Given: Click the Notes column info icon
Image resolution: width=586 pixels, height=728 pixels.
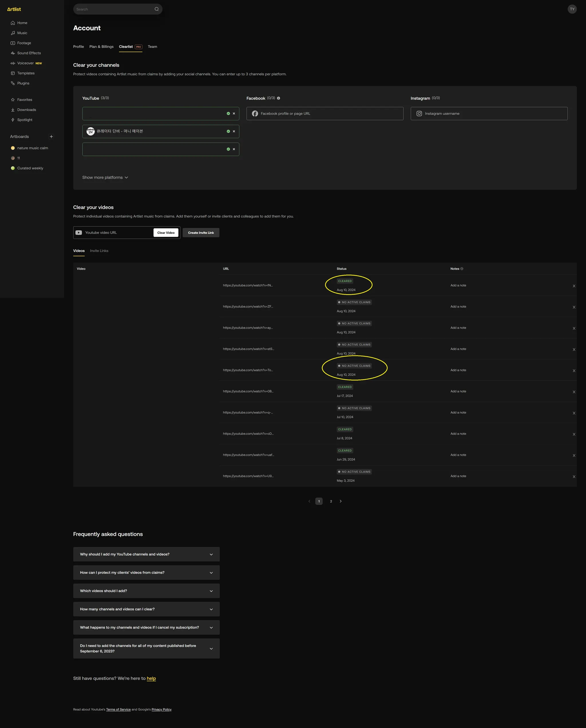Looking at the screenshot, I should click(x=462, y=269).
